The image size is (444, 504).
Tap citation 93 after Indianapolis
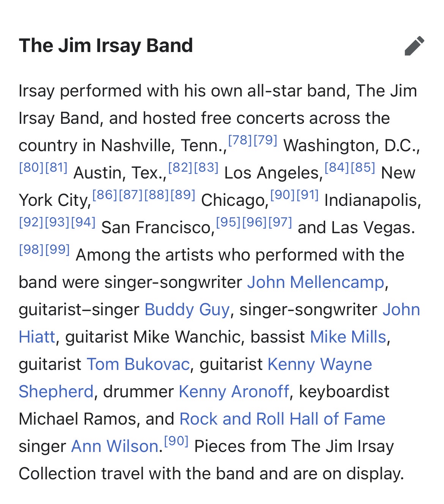pos(57,222)
